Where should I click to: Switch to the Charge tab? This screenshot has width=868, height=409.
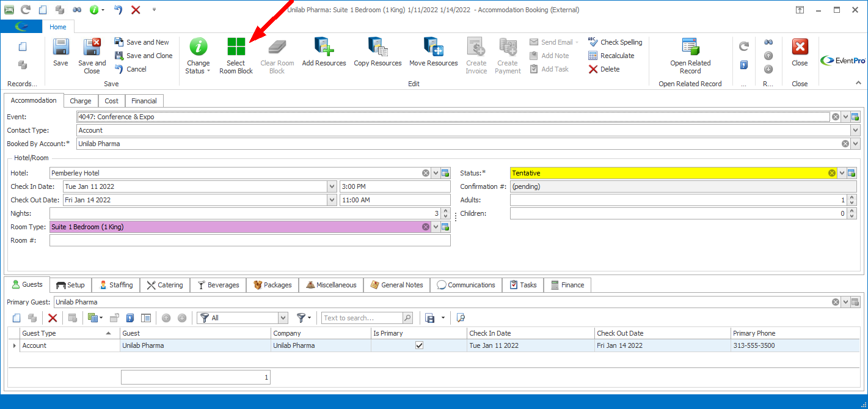(x=81, y=101)
